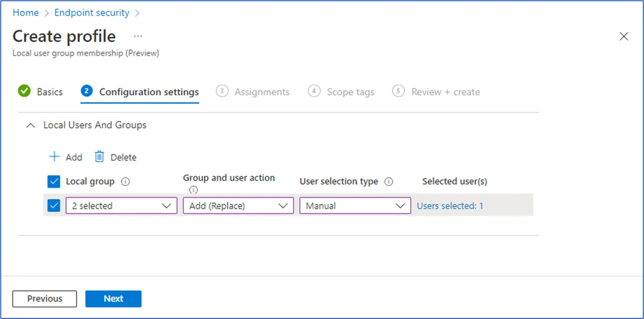The width and height of the screenshot is (644, 319).
Task: Click the Delete trash can icon
Action: click(x=99, y=157)
